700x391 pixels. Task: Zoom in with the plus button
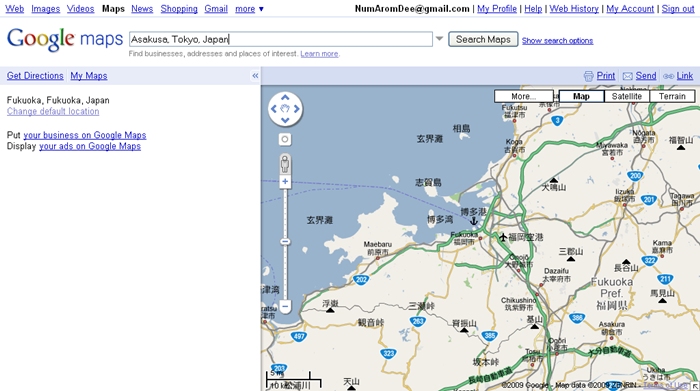click(x=285, y=182)
